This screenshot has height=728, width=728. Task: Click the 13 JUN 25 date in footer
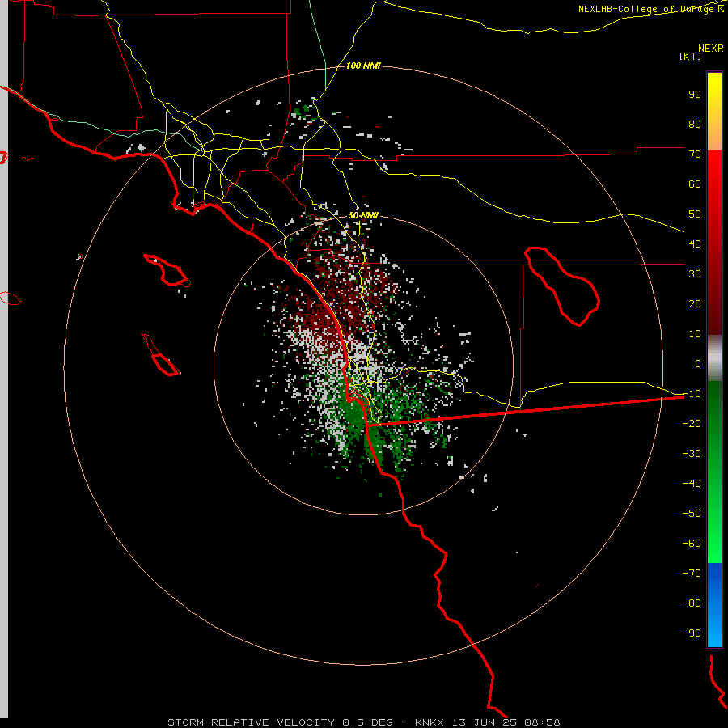484,722
